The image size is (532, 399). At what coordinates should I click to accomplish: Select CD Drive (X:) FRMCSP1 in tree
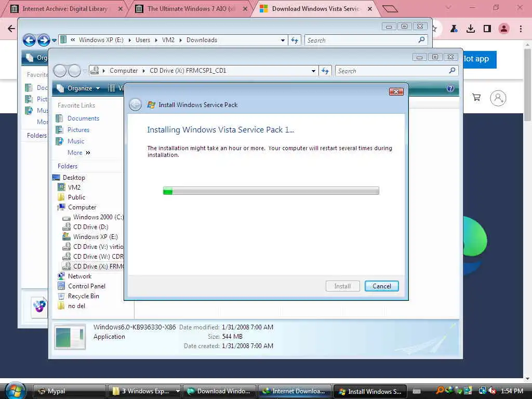tap(98, 267)
